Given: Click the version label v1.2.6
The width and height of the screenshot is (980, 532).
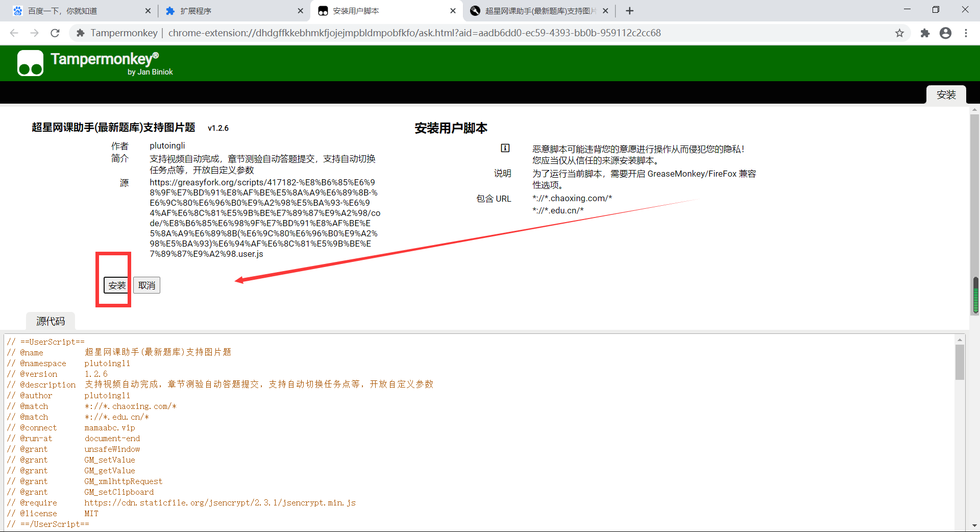Looking at the screenshot, I should [218, 128].
